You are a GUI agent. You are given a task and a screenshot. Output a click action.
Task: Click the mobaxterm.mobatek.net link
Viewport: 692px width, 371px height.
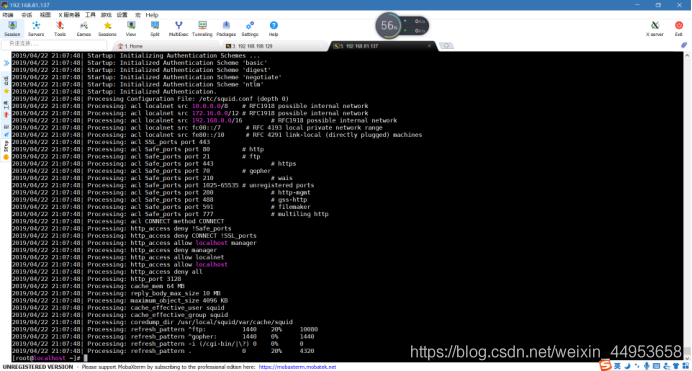click(x=297, y=367)
